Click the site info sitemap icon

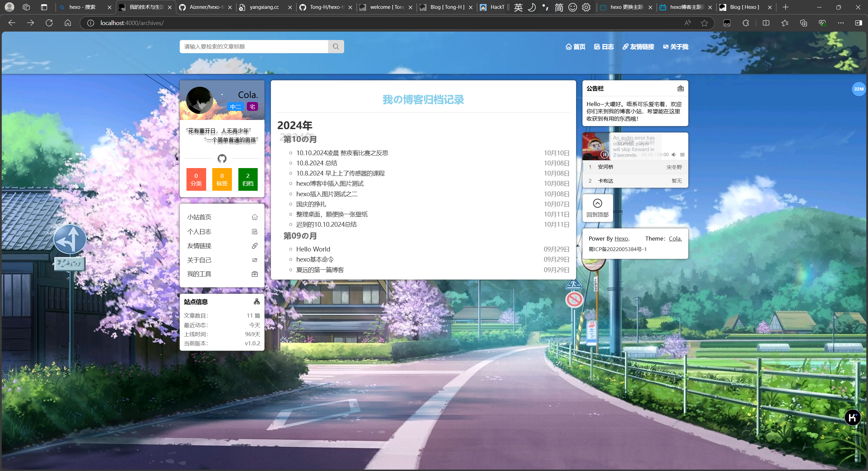point(257,302)
